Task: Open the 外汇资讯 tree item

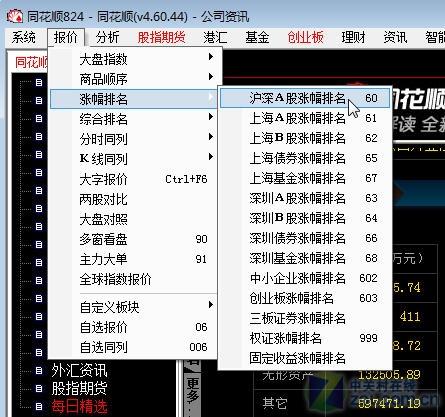Action: pyautogui.click(x=79, y=370)
